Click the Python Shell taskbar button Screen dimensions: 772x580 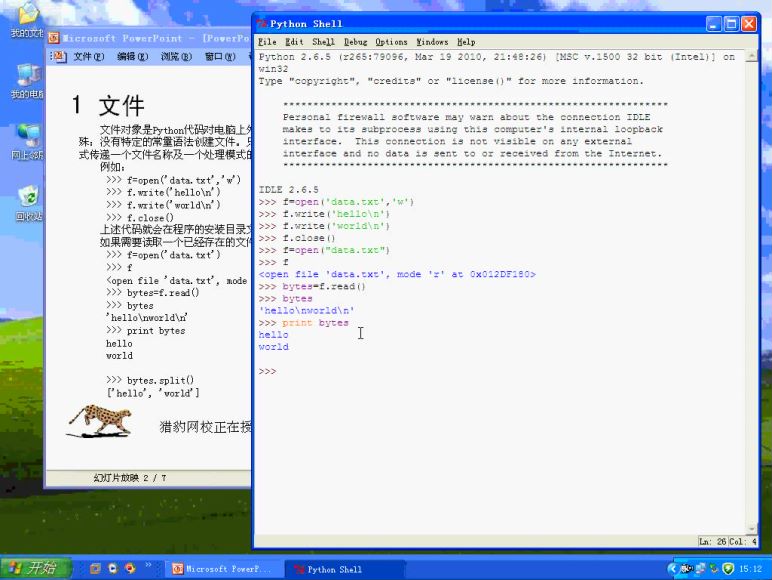tap(345, 569)
